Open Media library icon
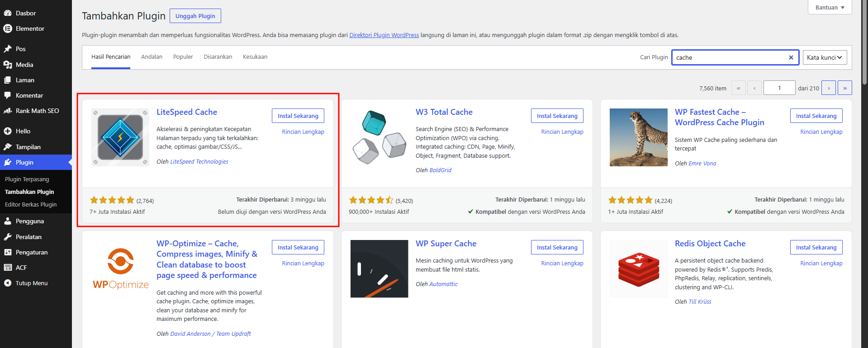The height and width of the screenshot is (348, 868). pos(8,65)
